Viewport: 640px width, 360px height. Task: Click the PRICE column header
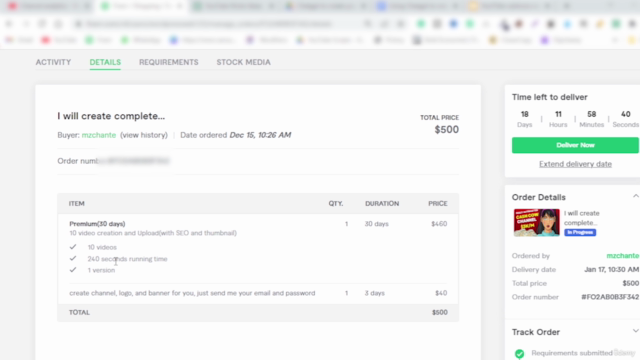point(438,203)
